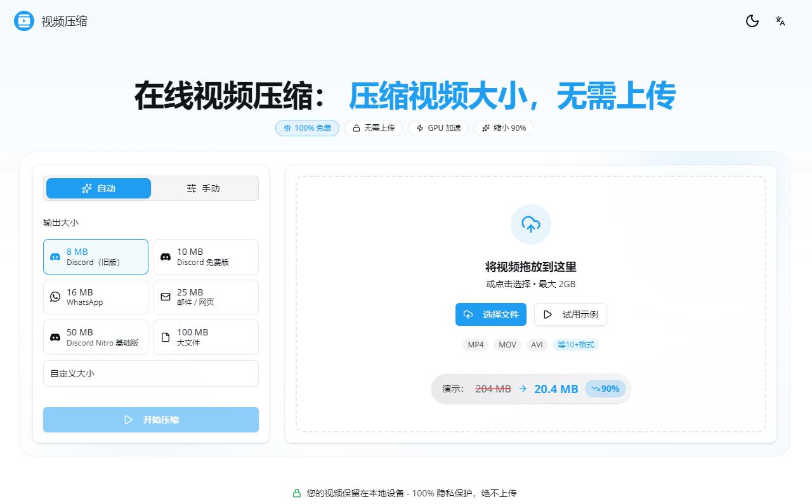Toggle dark mode with the moon icon
The image size is (812, 504).
752,21
